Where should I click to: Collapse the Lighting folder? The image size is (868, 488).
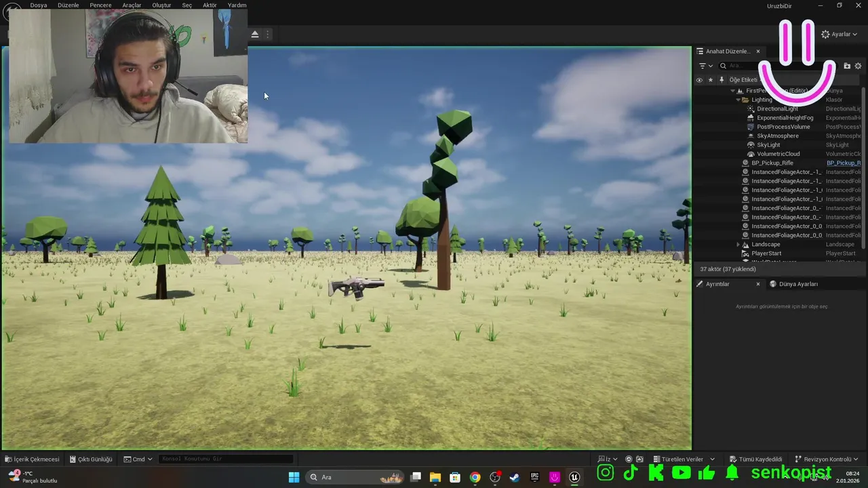coord(738,100)
